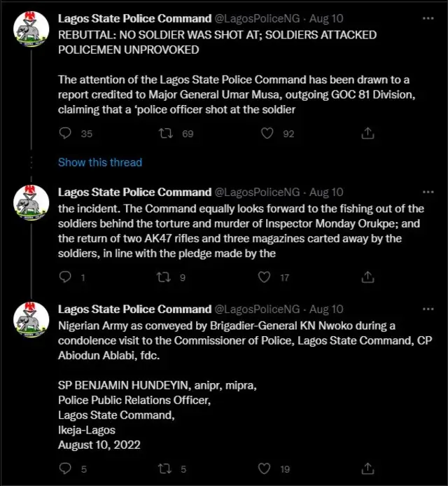Share the last tweet dated August 10, 2022
The width and height of the screenshot is (448, 486).
pos(367,469)
